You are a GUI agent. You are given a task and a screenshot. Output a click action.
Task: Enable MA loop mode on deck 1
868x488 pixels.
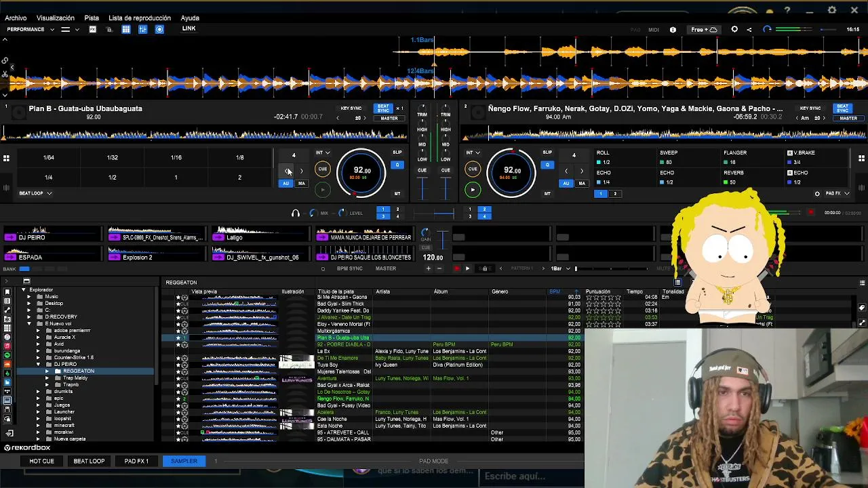pos(302,184)
